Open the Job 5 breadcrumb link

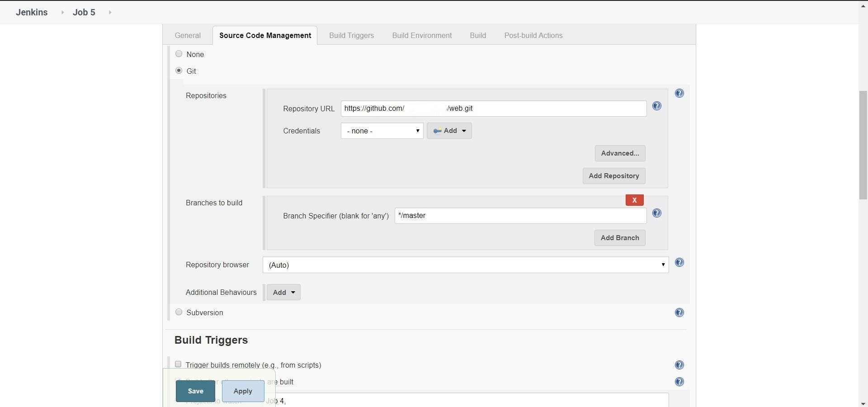pos(84,12)
